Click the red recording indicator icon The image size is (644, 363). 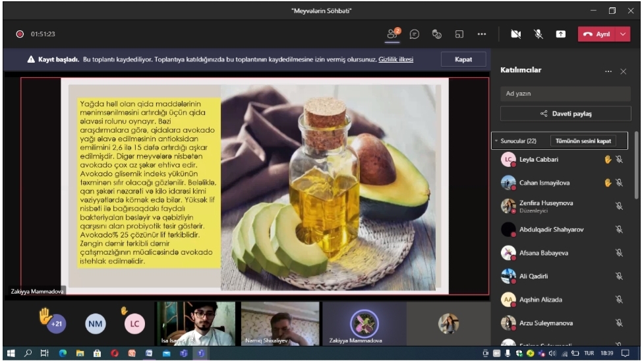[x=20, y=34]
